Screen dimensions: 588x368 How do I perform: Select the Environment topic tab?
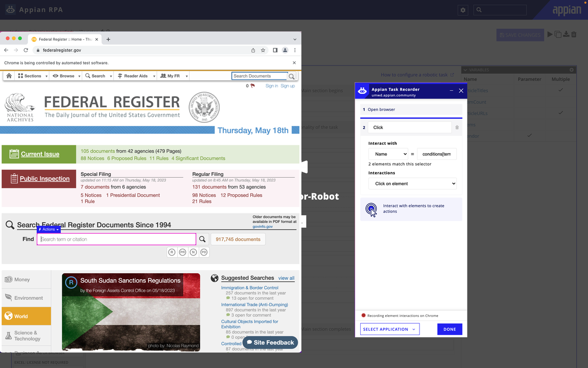pyautogui.click(x=26, y=298)
